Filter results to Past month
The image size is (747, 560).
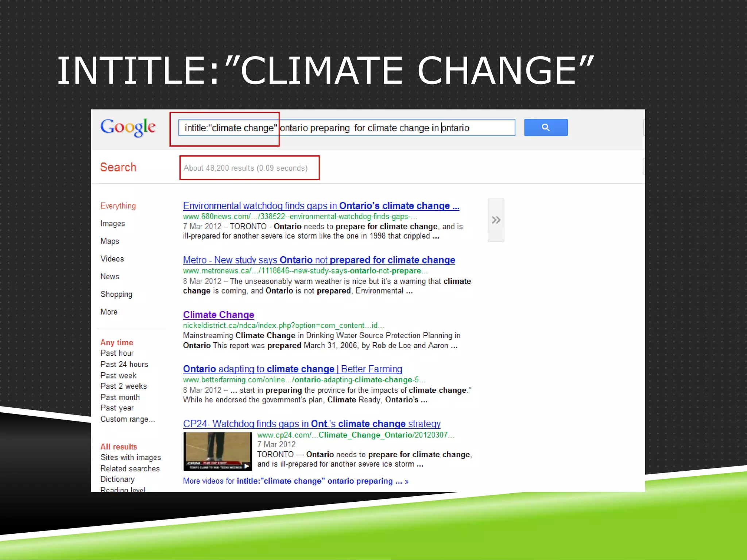120,397
